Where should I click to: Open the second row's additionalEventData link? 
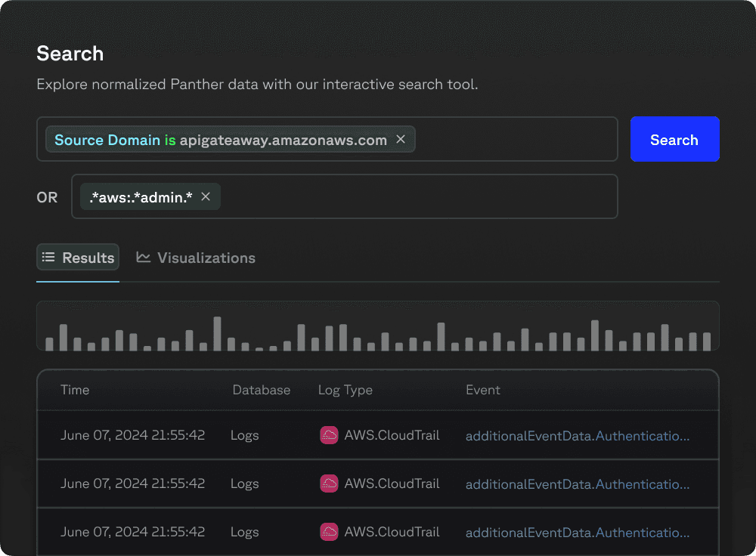(577, 483)
